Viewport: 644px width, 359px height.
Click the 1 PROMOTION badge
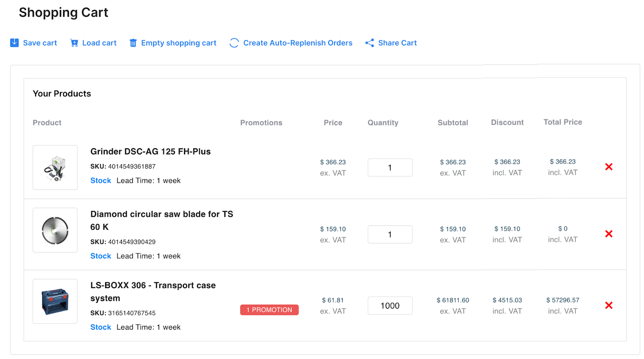pos(269,310)
